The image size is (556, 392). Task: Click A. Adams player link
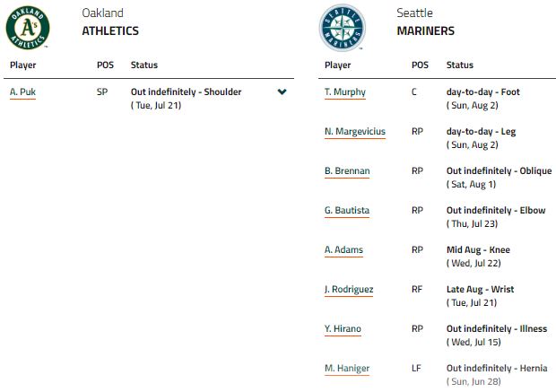tap(343, 250)
